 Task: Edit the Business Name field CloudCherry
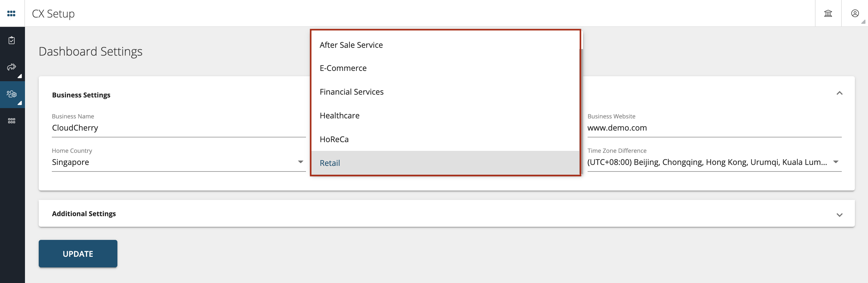coord(179,128)
